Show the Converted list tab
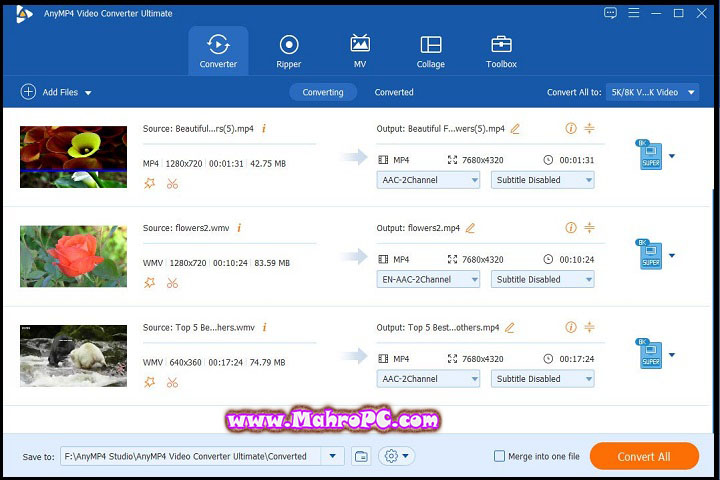 pos(394,92)
